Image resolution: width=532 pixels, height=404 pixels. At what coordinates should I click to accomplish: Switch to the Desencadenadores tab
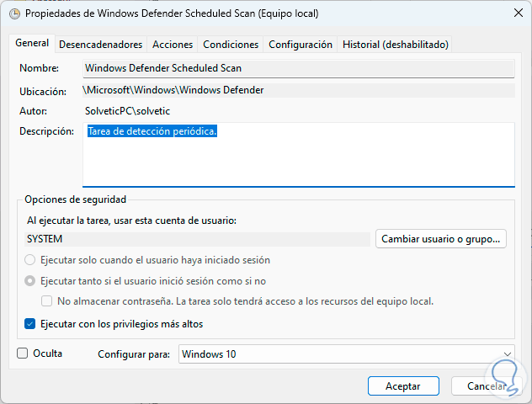(x=101, y=45)
